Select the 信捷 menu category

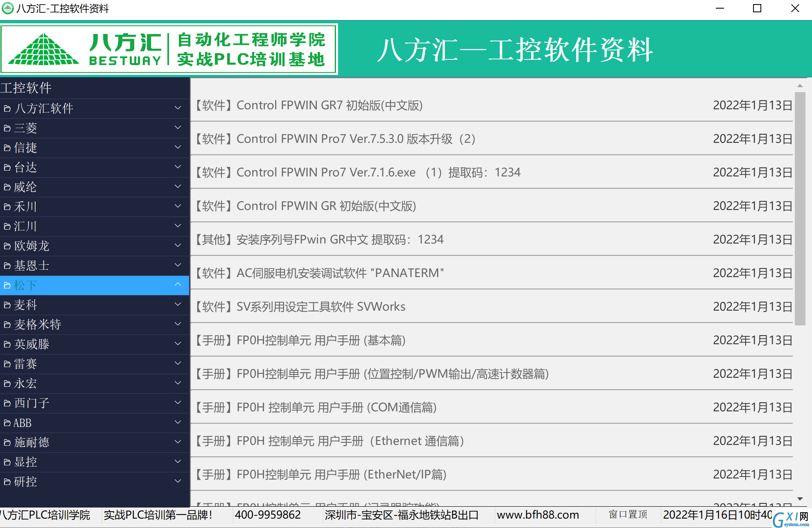[x=95, y=148]
